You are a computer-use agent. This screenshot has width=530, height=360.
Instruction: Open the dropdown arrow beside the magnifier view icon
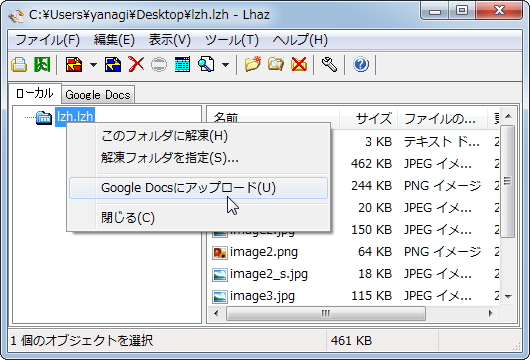click(x=225, y=64)
